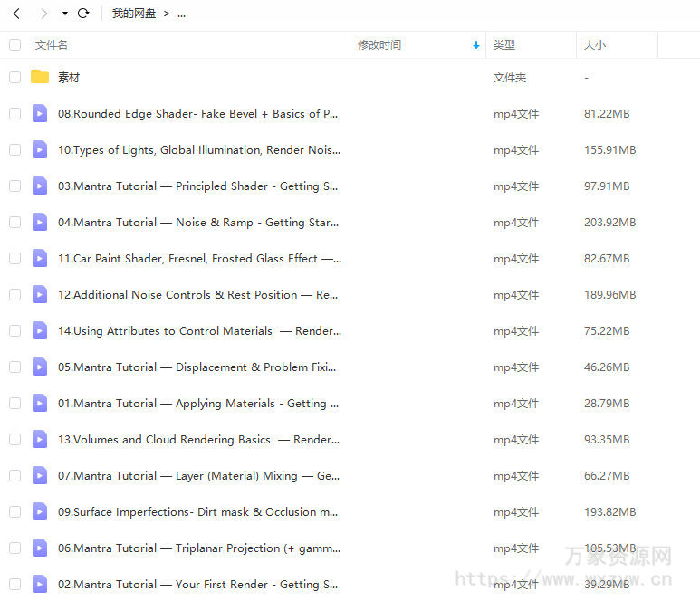Open the 素材 folder icon
The image size is (700, 610).
(x=40, y=77)
